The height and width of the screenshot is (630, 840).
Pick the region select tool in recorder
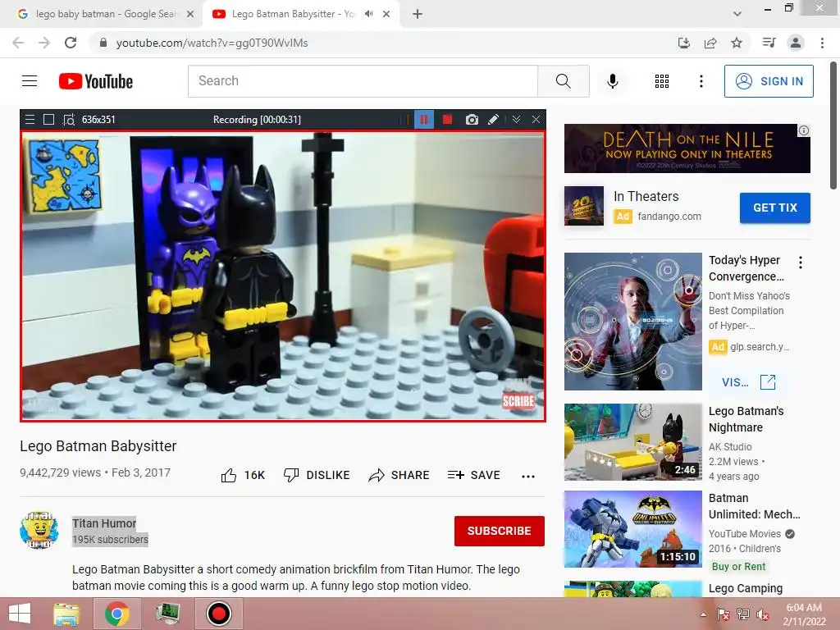[x=69, y=120]
